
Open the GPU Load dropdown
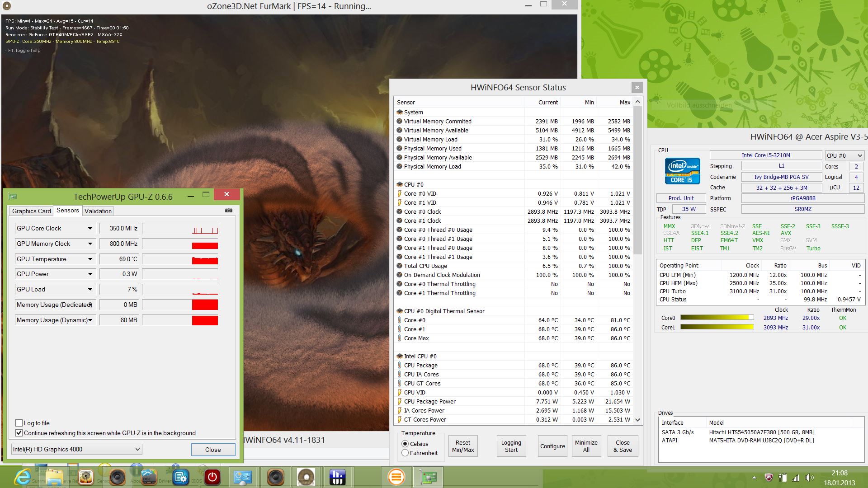click(x=90, y=290)
